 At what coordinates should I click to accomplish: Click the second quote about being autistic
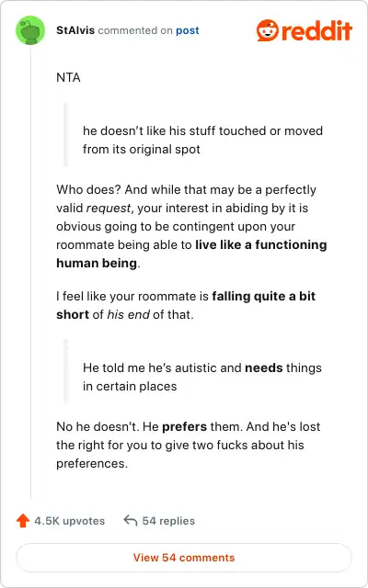click(202, 377)
